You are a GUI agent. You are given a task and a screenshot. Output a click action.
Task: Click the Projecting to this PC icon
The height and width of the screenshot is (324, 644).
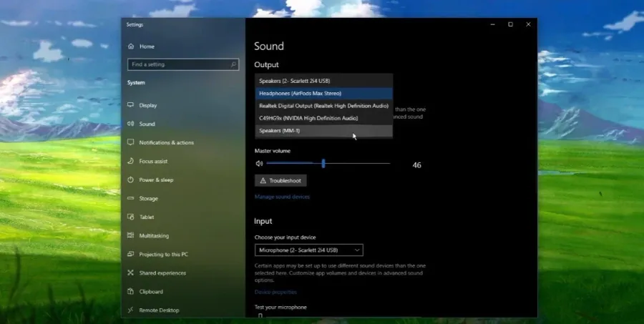tap(131, 254)
